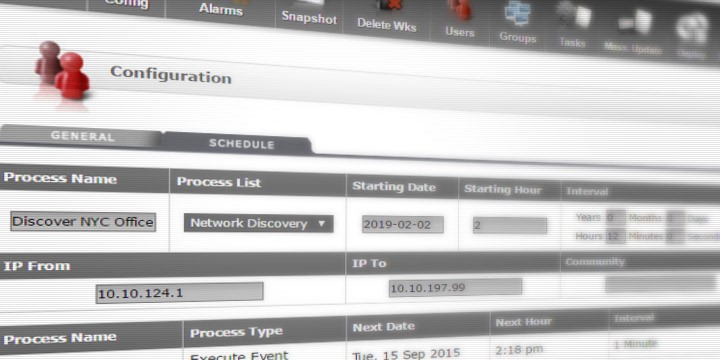Image resolution: width=720 pixels, height=360 pixels.
Task: Click the Config toolbar item
Action: [126, 5]
